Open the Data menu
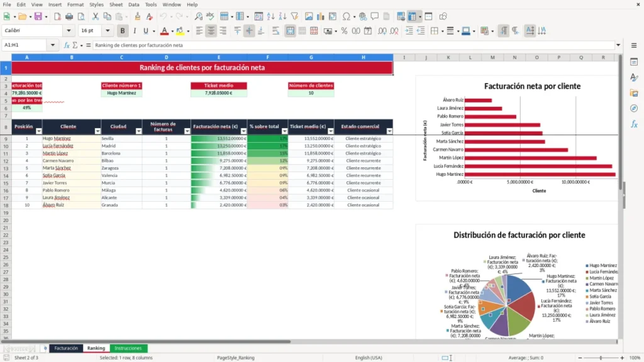Screen dimensions: 644x362 coord(133,4)
